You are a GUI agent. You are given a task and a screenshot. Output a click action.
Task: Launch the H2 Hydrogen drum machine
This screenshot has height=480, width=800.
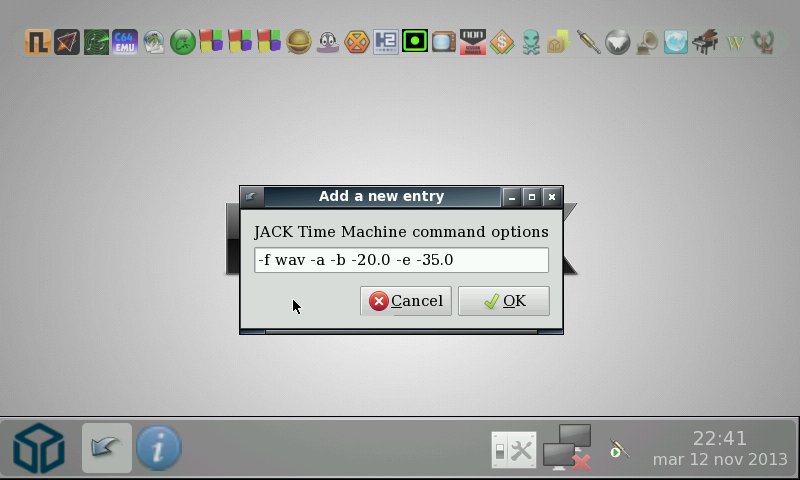pos(386,42)
